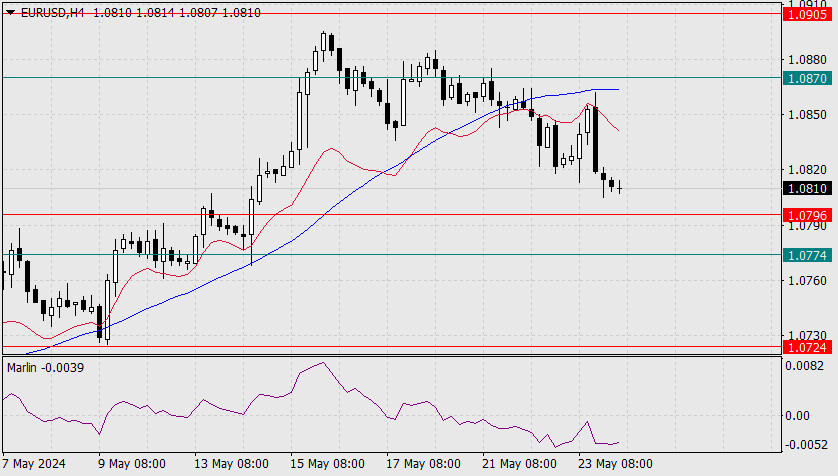
Task: Select the 1.0870 green price level label
Action: coord(808,79)
